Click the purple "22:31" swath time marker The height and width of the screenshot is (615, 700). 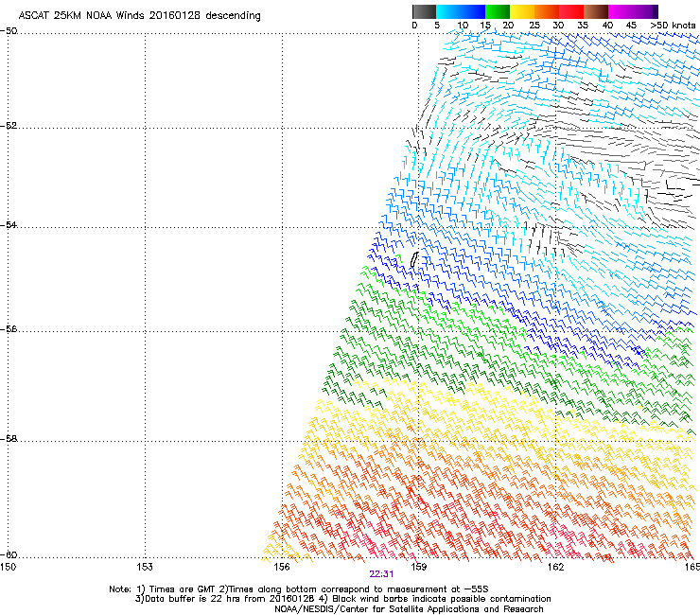(381, 574)
